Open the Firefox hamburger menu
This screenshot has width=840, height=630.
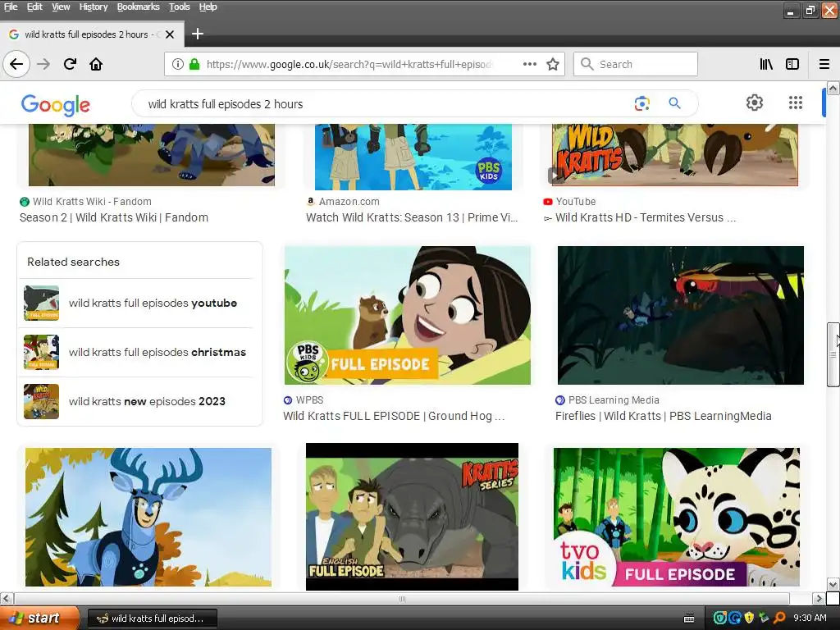(824, 64)
